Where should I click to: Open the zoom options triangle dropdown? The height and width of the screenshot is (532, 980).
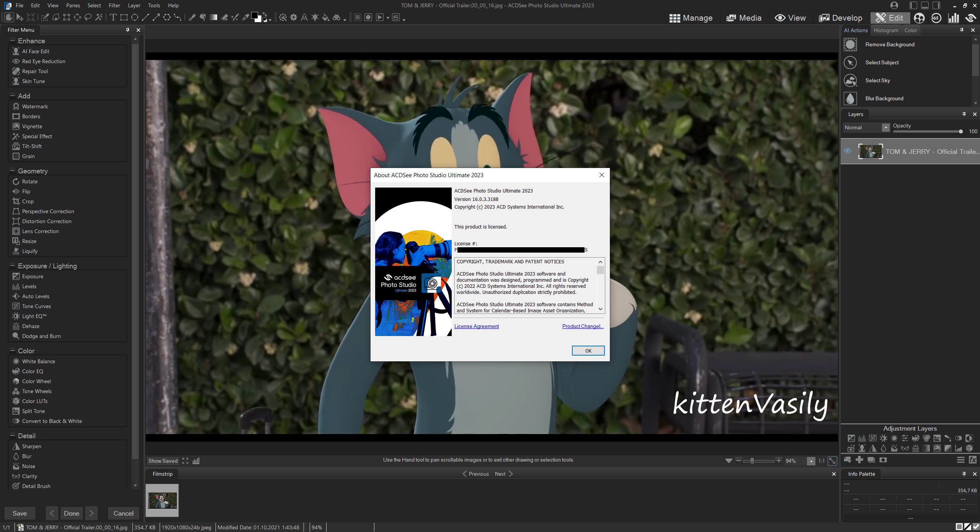coord(728,461)
